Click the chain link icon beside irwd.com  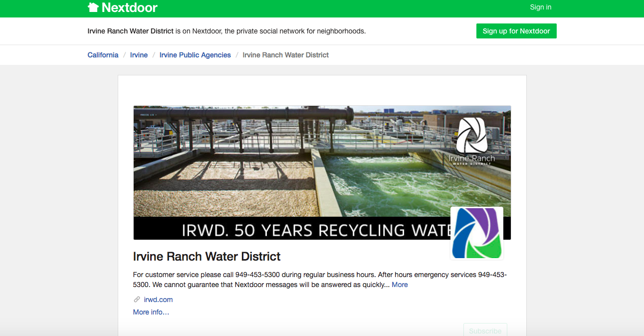tap(137, 300)
